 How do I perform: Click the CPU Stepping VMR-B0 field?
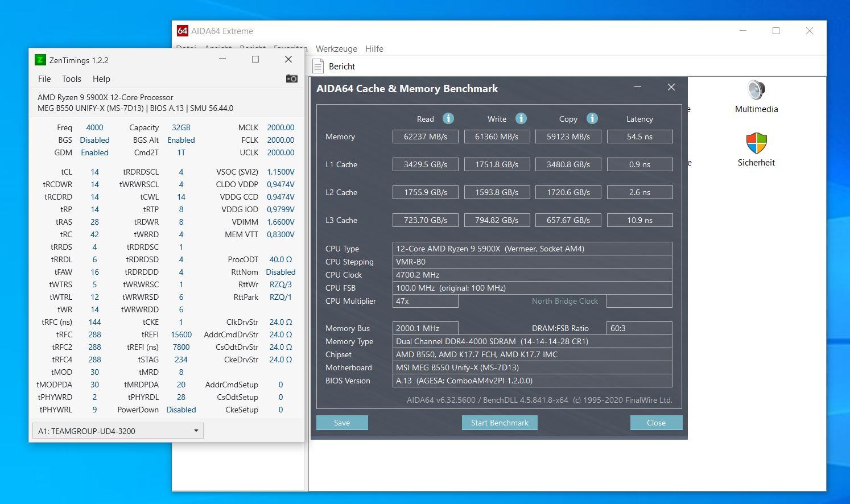[x=533, y=262]
